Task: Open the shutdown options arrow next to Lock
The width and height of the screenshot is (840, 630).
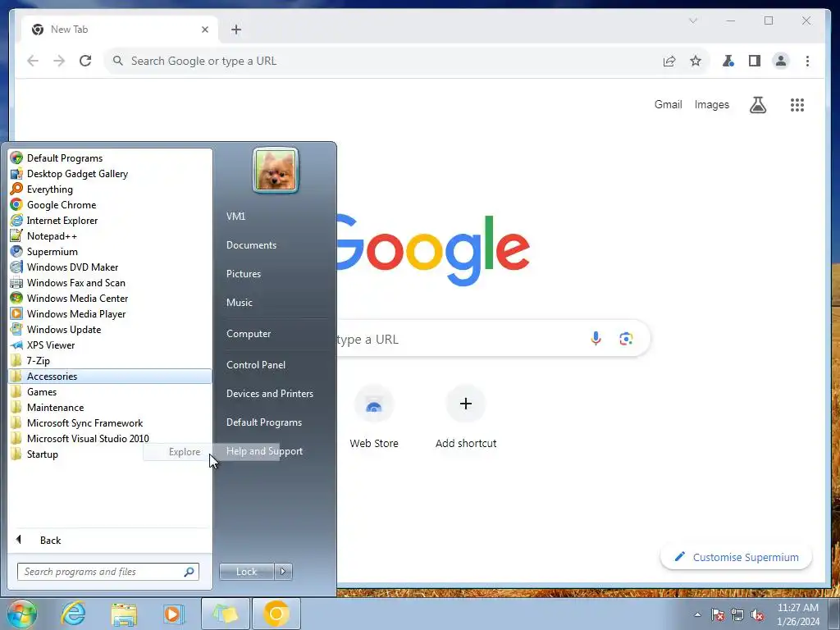Action: [283, 572]
